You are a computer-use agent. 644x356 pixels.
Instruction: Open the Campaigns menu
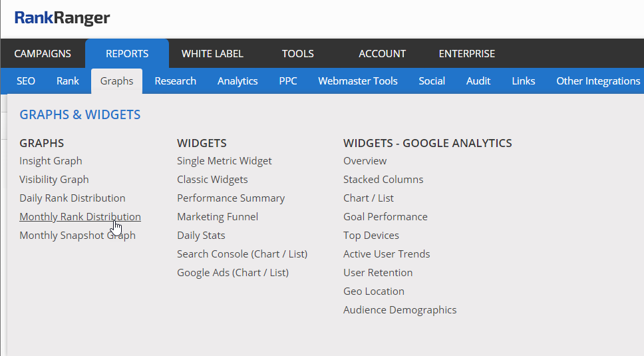coord(43,54)
